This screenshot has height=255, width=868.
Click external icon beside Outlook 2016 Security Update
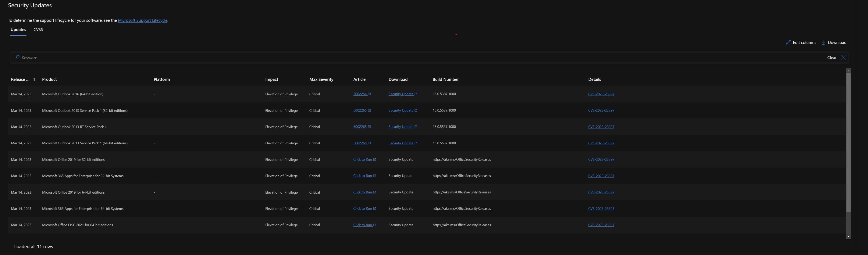(416, 94)
